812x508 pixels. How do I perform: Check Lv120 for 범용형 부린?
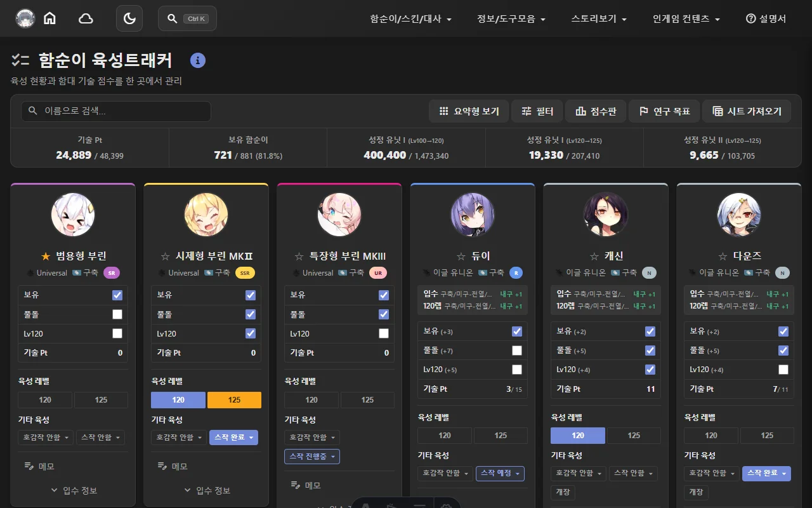point(117,333)
